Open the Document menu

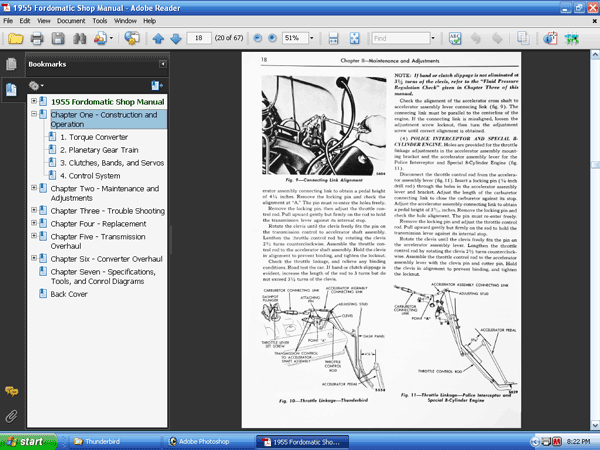coord(70,19)
